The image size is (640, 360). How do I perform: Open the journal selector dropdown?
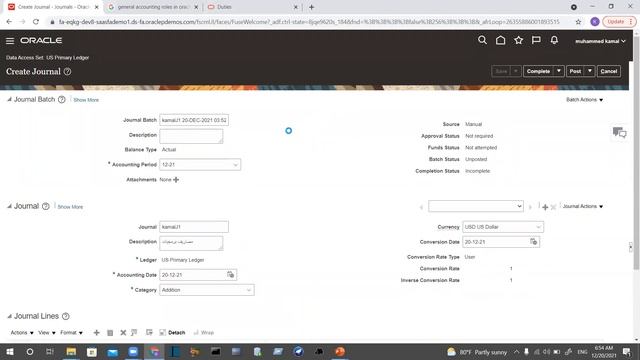pos(476,206)
